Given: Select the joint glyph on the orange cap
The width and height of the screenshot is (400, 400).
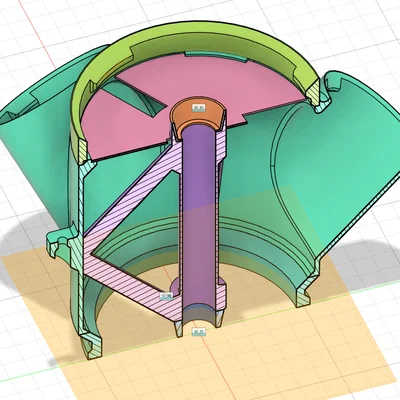Looking at the screenshot, I should click(200, 108).
